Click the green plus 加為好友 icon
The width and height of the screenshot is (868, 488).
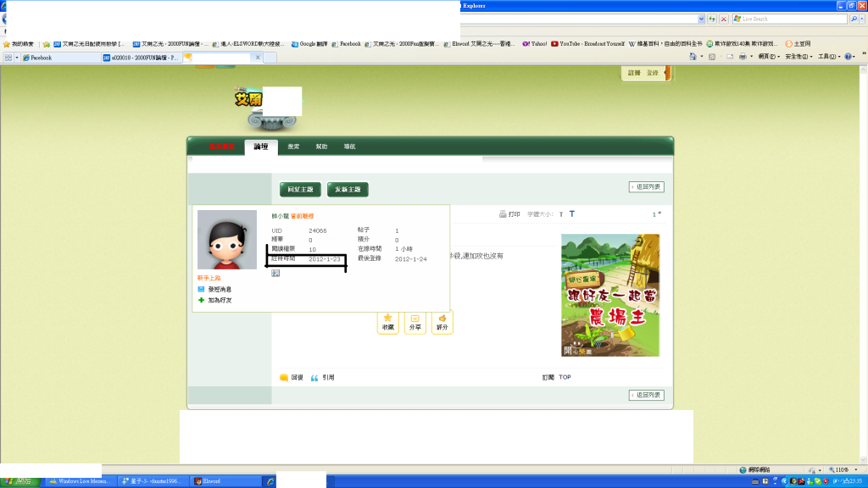[x=201, y=300]
